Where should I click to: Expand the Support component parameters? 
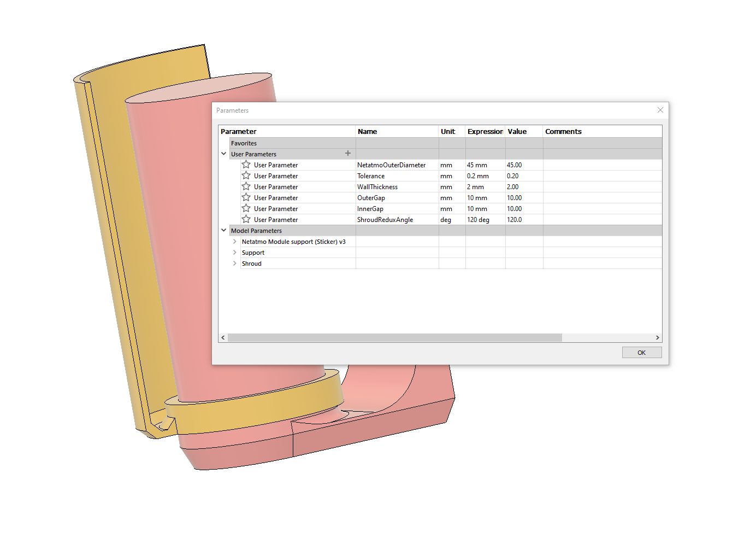pos(235,252)
